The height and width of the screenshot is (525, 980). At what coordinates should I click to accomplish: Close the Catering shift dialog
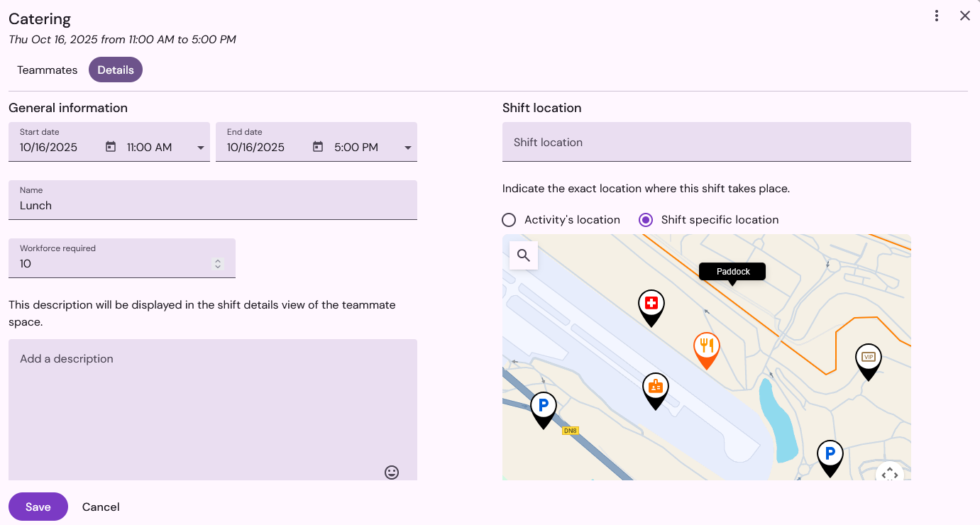(x=965, y=16)
